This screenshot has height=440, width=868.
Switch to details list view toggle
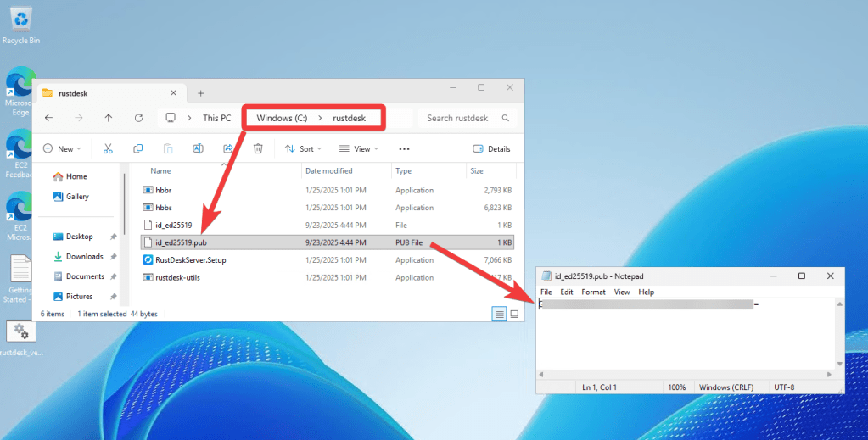[x=500, y=314]
